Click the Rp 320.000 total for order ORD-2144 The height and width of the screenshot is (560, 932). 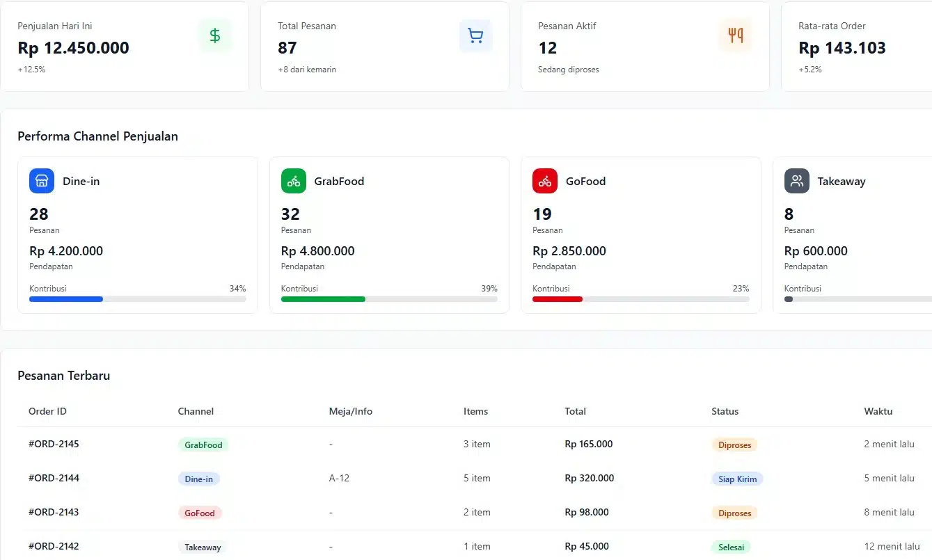click(589, 479)
